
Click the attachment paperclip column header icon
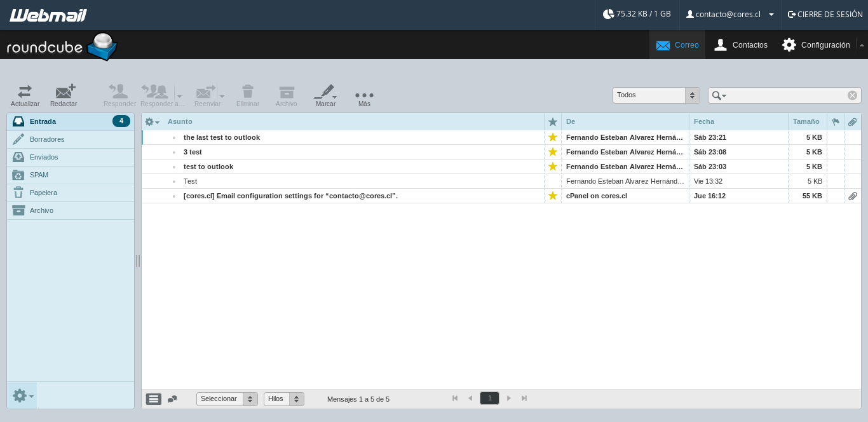click(853, 121)
